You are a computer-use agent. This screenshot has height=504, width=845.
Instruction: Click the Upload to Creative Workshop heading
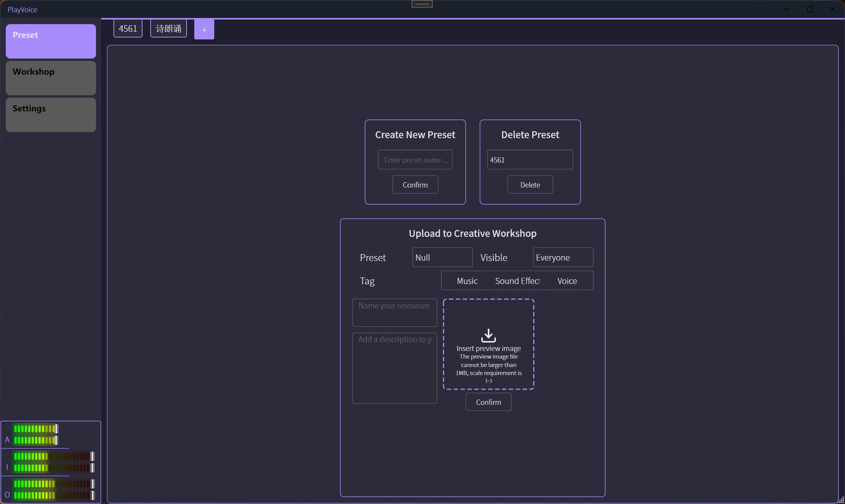point(473,233)
